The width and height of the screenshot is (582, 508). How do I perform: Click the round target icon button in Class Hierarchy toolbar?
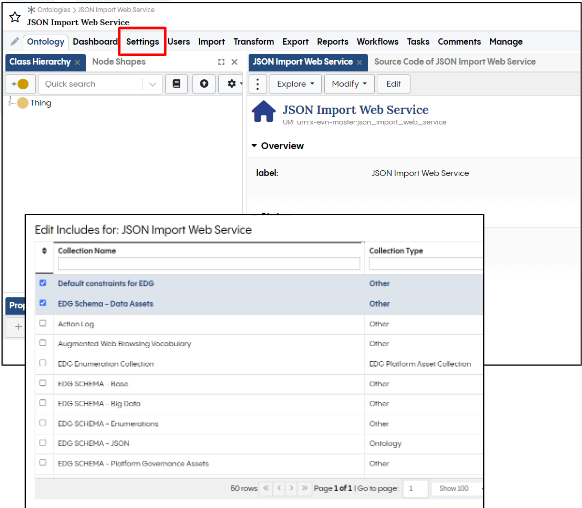204,84
